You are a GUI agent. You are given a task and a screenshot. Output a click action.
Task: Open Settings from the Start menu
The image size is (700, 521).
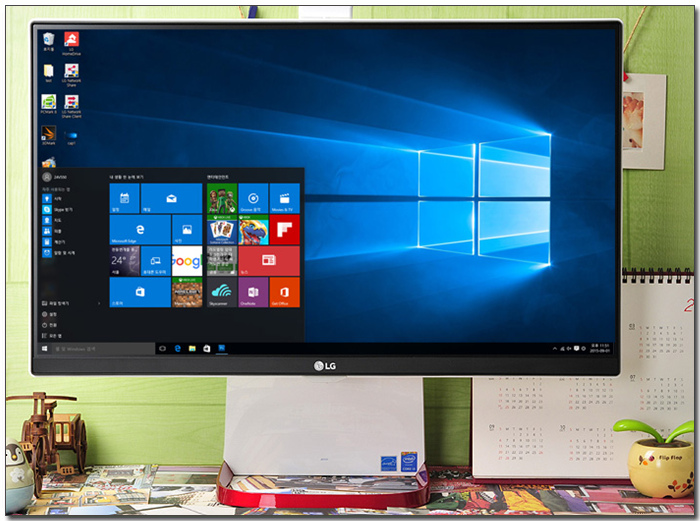pyautogui.click(x=49, y=314)
